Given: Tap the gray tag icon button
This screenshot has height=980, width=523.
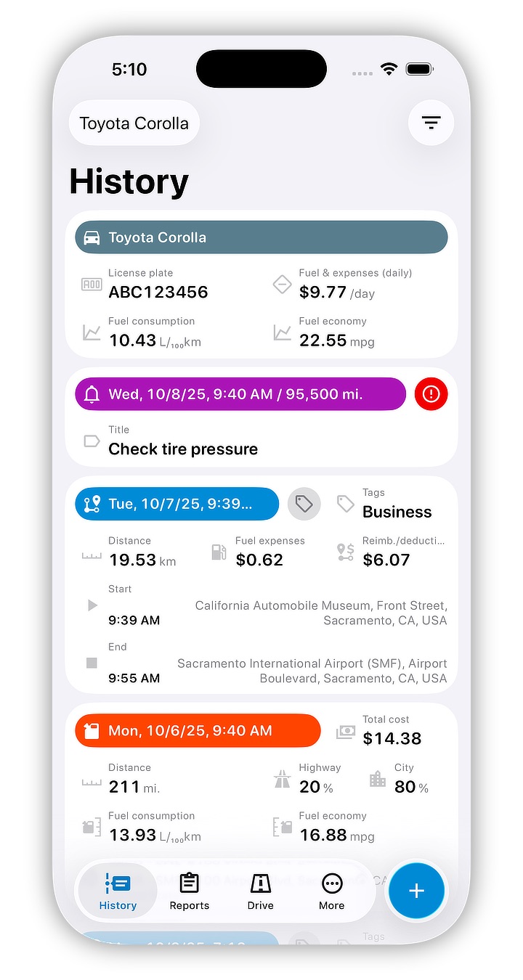Looking at the screenshot, I should pyautogui.click(x=304, y=504).
